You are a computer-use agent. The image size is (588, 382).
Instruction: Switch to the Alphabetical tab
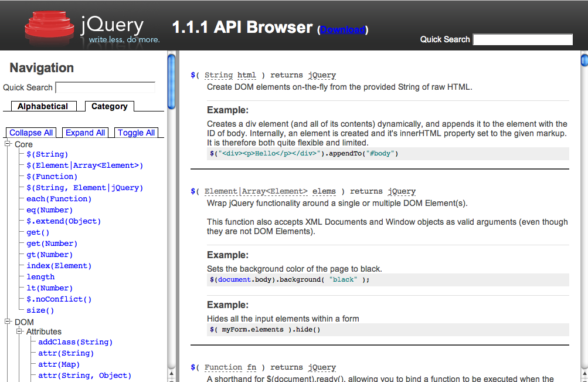[43, 106]
